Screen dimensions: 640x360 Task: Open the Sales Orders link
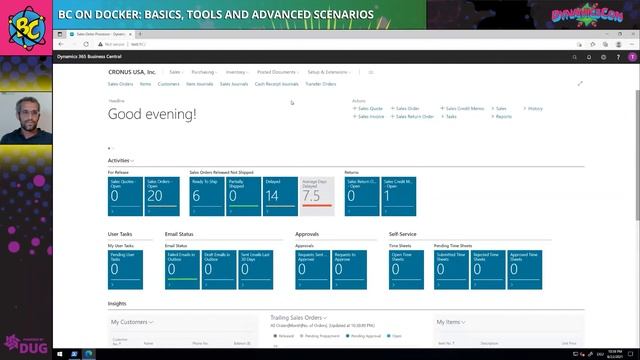pos(120,84)
